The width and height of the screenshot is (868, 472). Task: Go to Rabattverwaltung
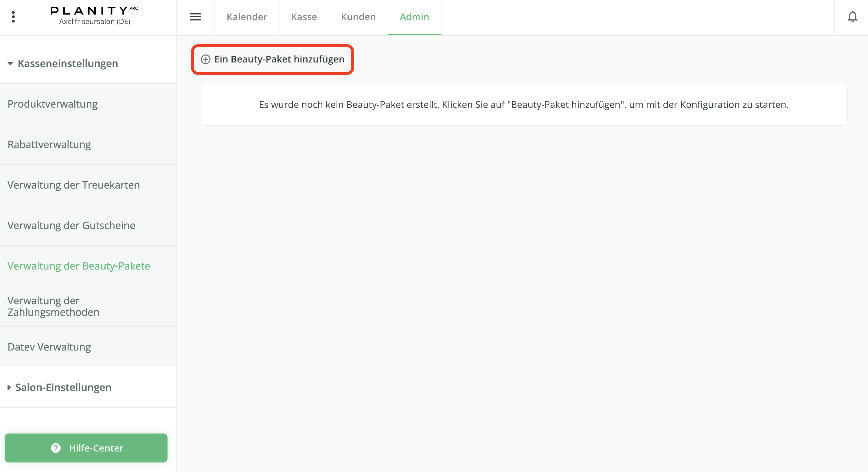click(49, 144)
